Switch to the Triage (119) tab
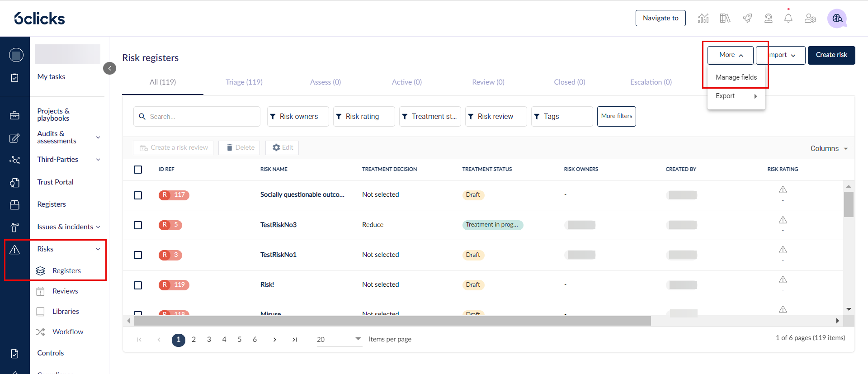Viewport: 868px width, 374px height. coord(244,82)
